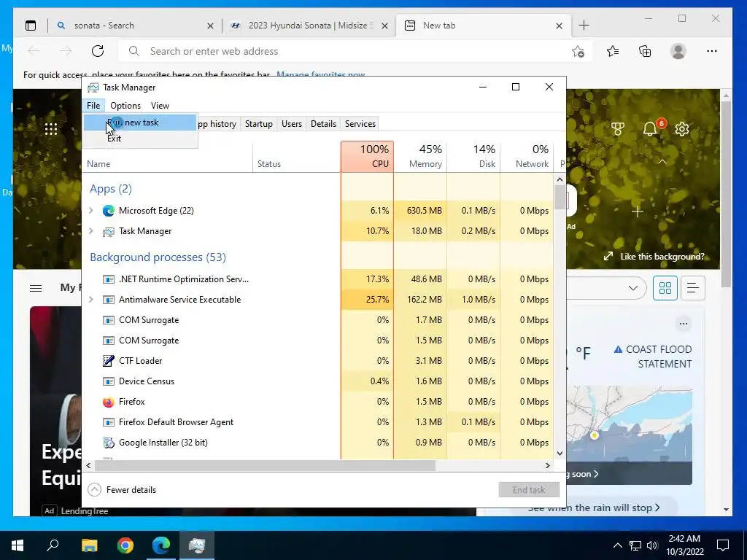
Task: Open the notifications bell in Edge page
Action: [x=650, y=128]
